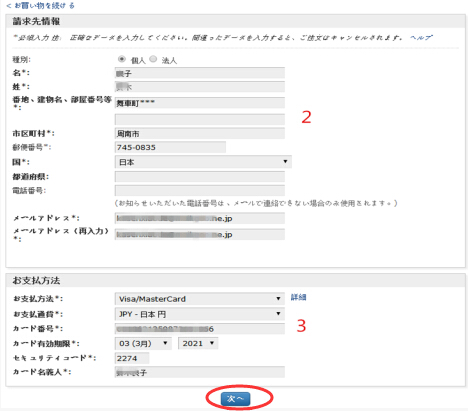Click the 市区町村 city field
Viewport: 468px width, 411px height.
[200, 133]
